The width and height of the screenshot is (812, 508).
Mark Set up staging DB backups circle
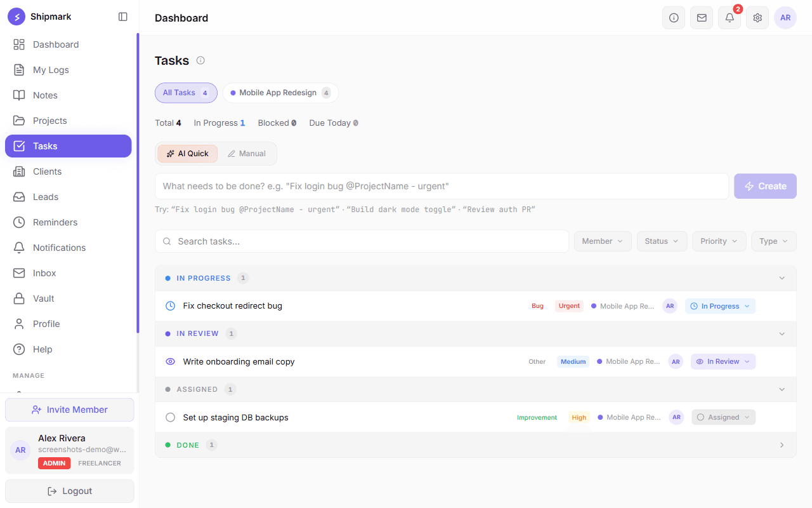[x=170, y=417]
